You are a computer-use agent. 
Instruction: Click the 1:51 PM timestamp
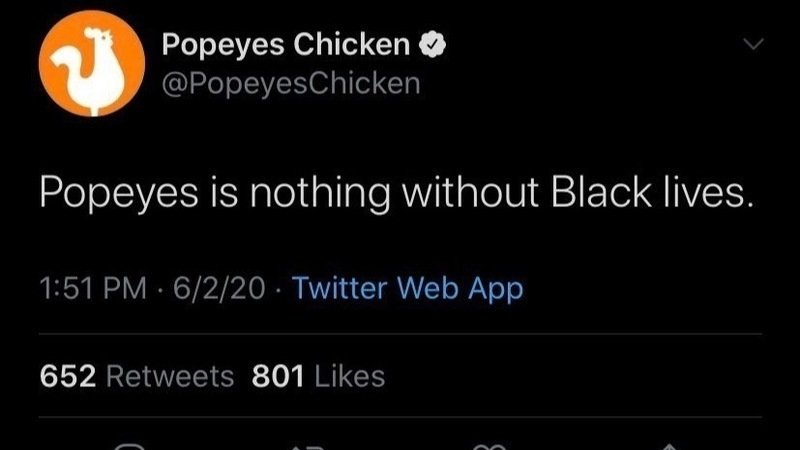[93, 288]
